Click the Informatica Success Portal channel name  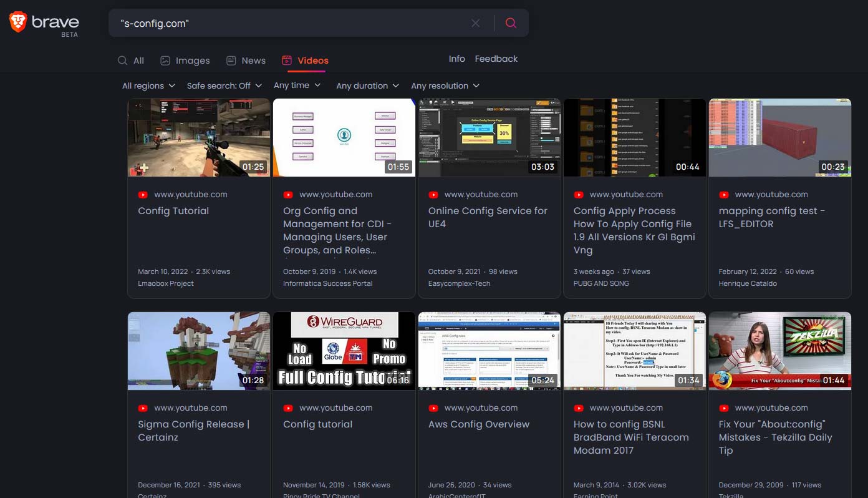328,283
